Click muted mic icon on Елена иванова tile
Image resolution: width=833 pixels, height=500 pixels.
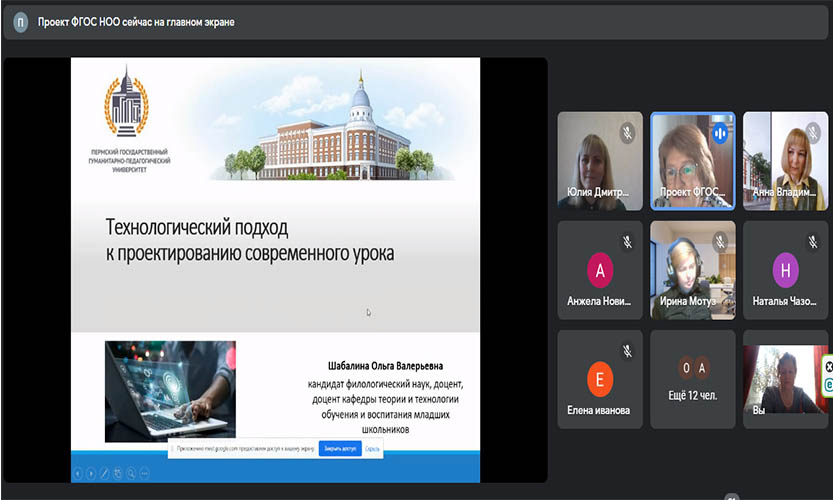pyautogui.click(x=627, y=351)
